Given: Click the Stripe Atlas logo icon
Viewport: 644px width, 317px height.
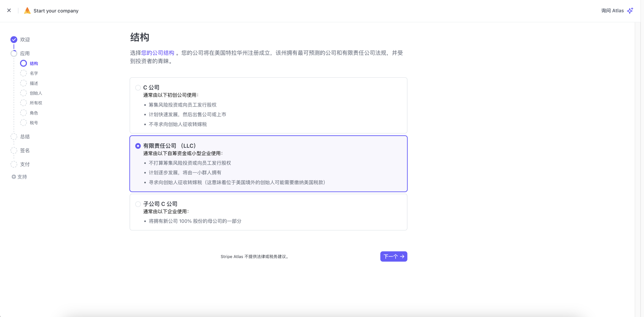Looking at the screenshot, I should (x=27, y=11).
